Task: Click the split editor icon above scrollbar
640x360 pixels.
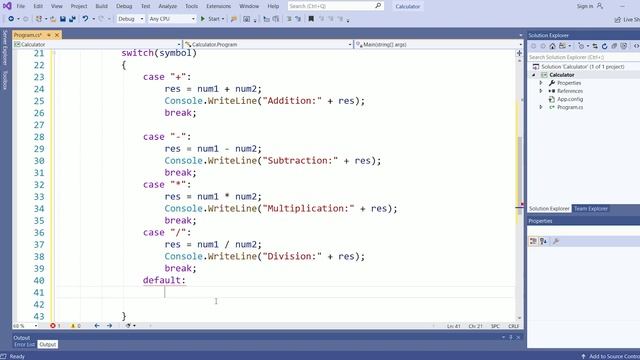Action: [x=519, y=53]
